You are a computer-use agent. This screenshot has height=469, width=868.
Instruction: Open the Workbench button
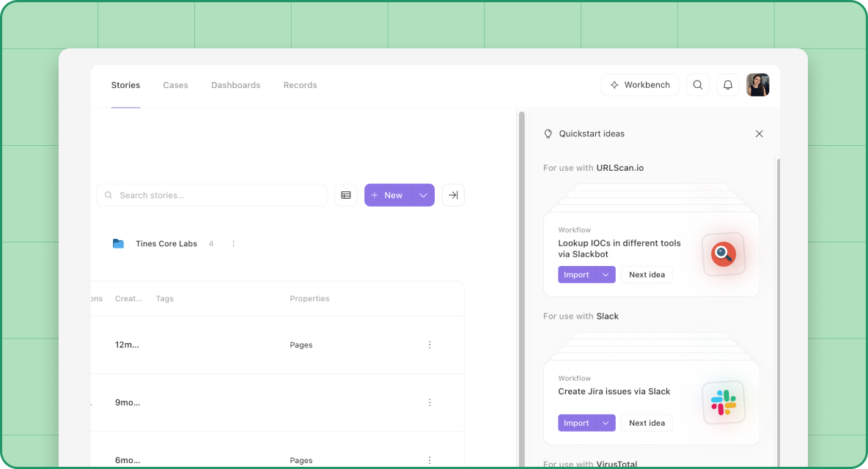tap(640, 84)
